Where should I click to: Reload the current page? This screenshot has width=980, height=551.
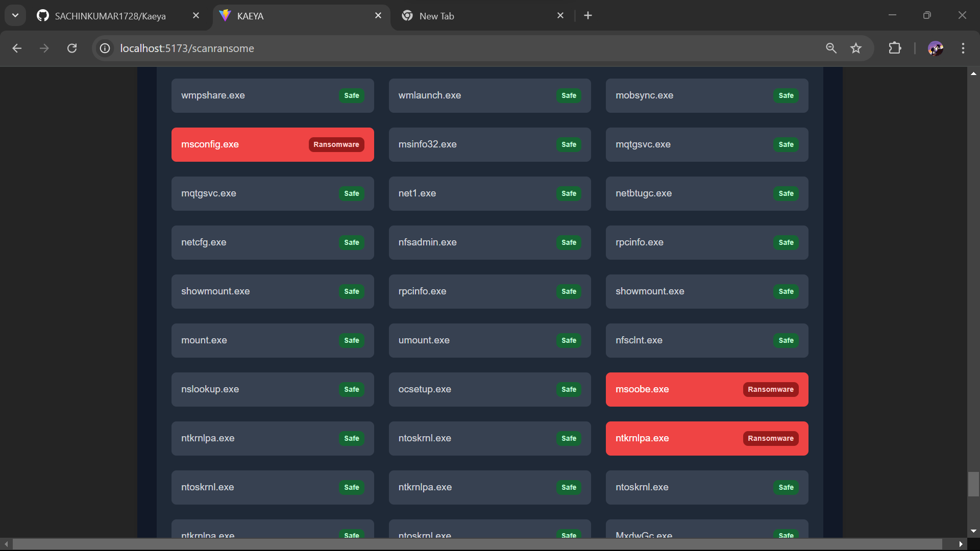click(x=72, y=48)
